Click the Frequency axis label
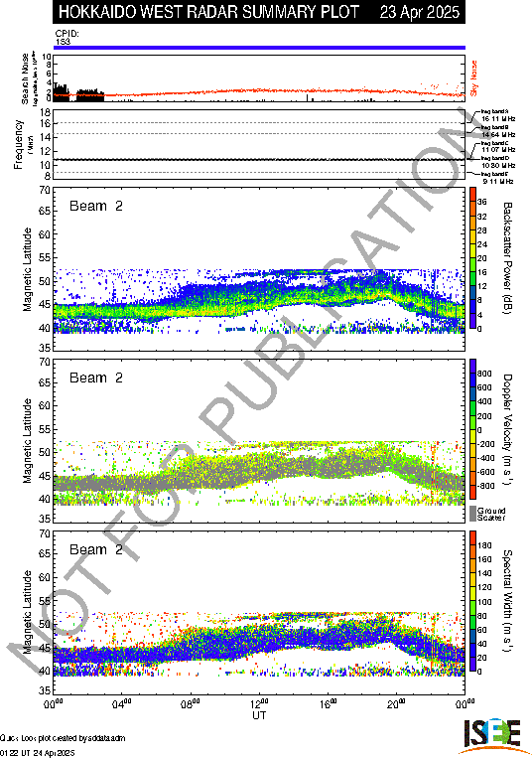Screen dimensions: 532x758 18,144
